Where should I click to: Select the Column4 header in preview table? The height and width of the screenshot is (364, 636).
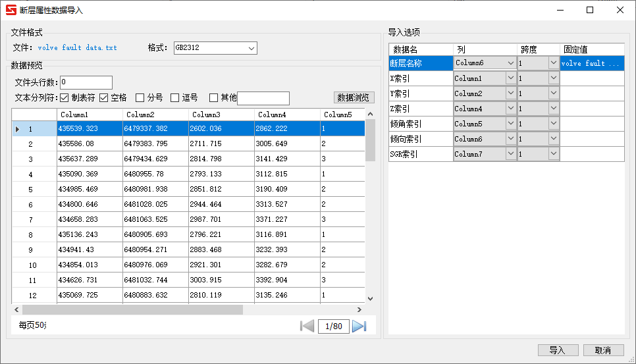287,115
